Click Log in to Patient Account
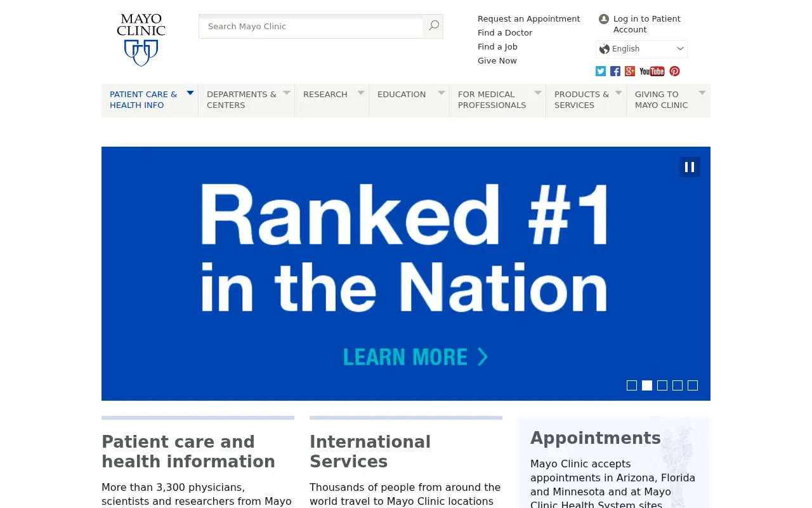The image size is (812, 508). tap(647, 24)
